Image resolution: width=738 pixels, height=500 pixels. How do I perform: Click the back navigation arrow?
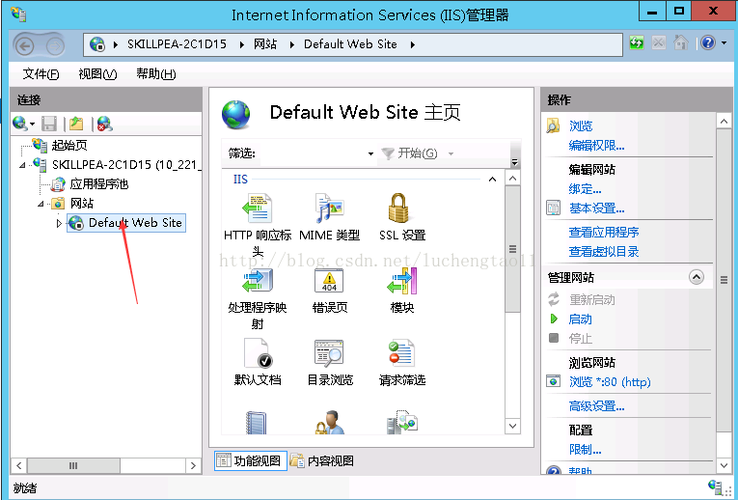[24, 46]
